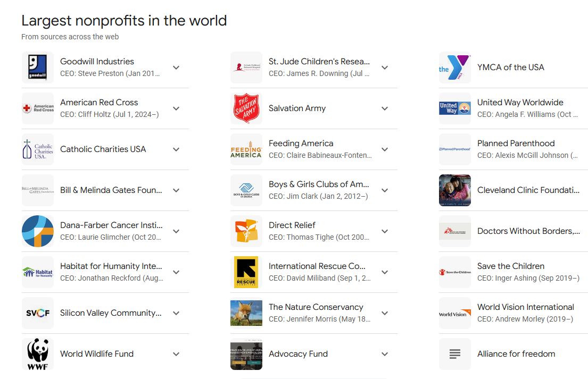Expand the Advocacy Fund entry chevron
This screenshot has width=588, height=379.
pos(385,354)
